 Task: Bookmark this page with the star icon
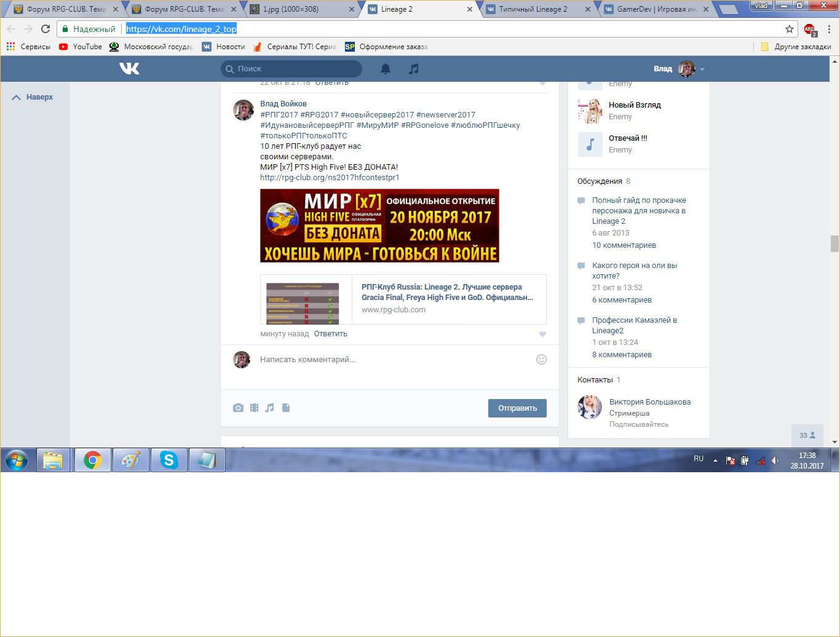point(790,29)
